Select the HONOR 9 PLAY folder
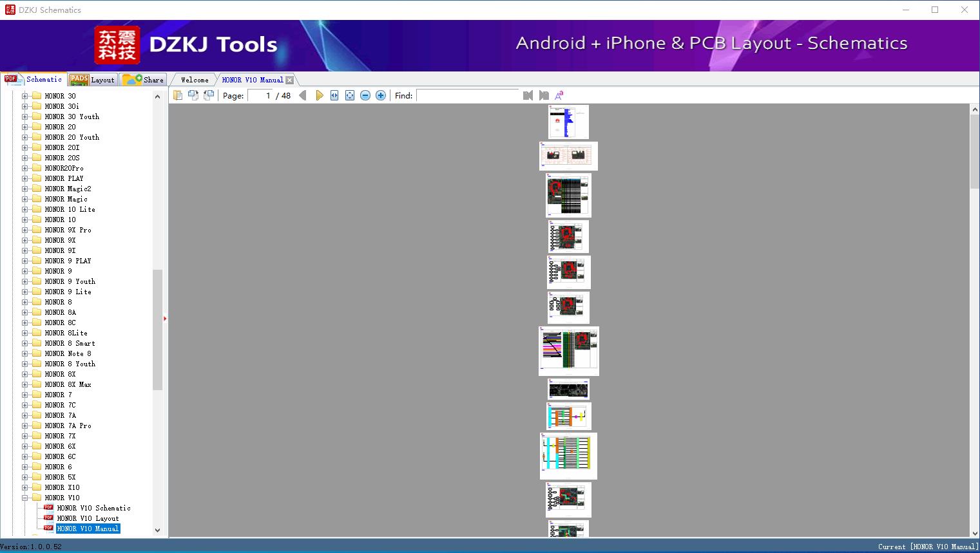 click(x=68, y=261)
